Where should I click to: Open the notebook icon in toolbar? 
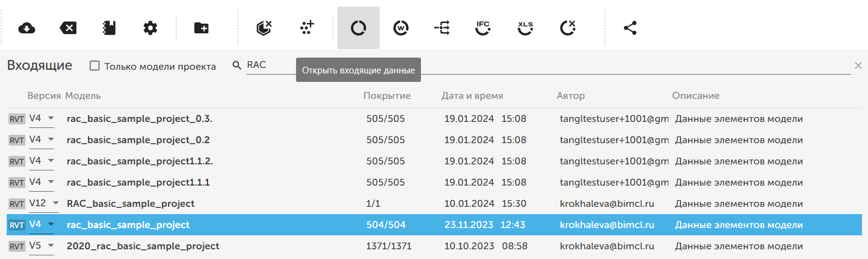click(109, 28)
